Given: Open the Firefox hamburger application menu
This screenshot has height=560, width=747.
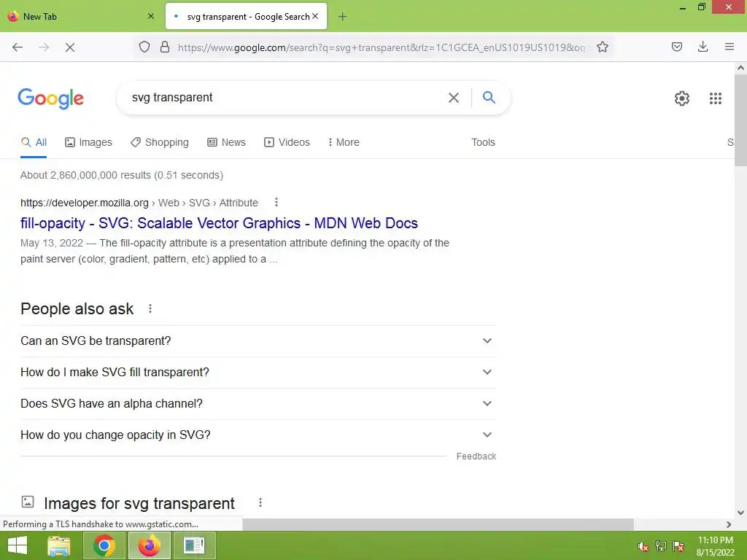Looking at the screenshot, I should (x=729, y=47).
